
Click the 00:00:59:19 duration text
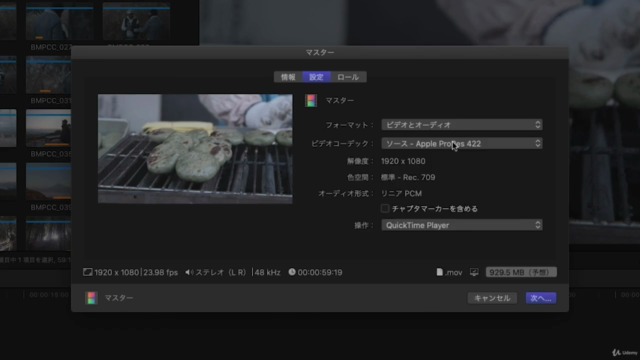pos(320,272)
